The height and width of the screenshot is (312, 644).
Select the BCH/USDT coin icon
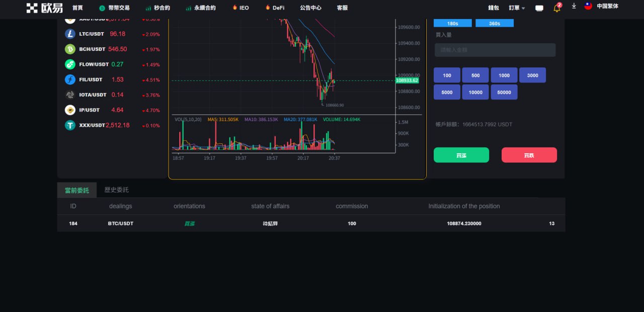click(70, 49)
